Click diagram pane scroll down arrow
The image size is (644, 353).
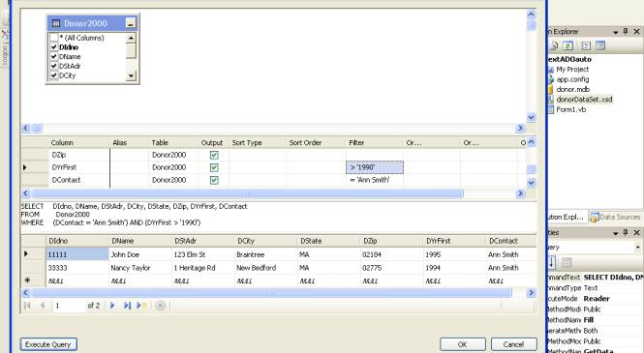point(531,117)
